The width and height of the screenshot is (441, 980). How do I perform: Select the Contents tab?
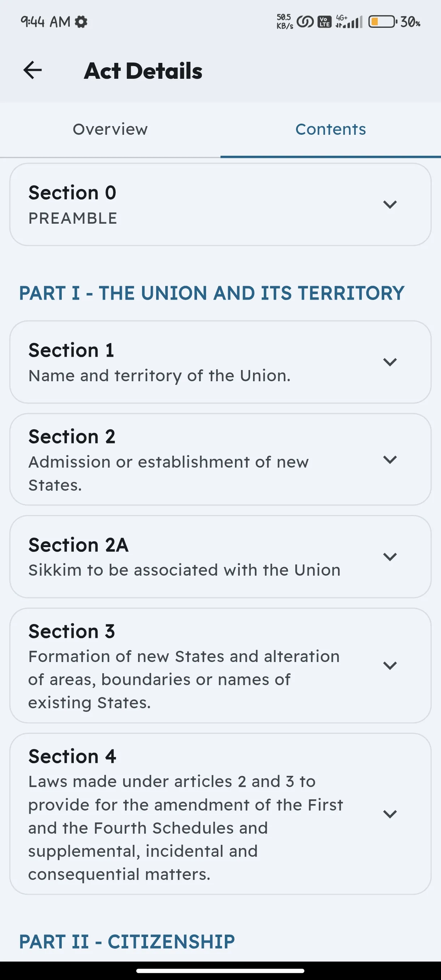pos(331,129)
